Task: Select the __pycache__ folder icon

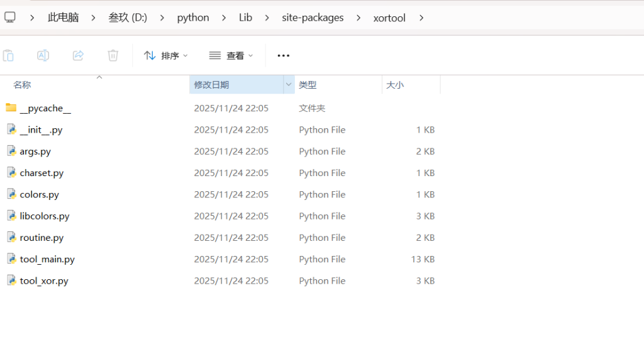Action: [x=11, y=108]
